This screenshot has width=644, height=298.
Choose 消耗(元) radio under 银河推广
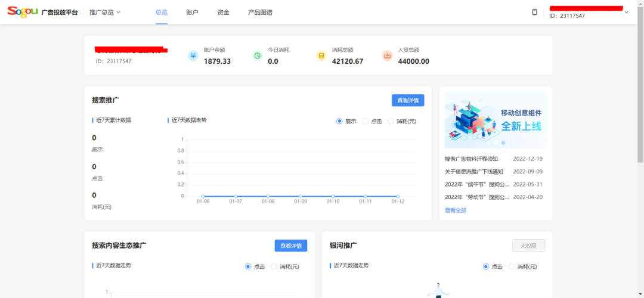click(x=512, y=266)
